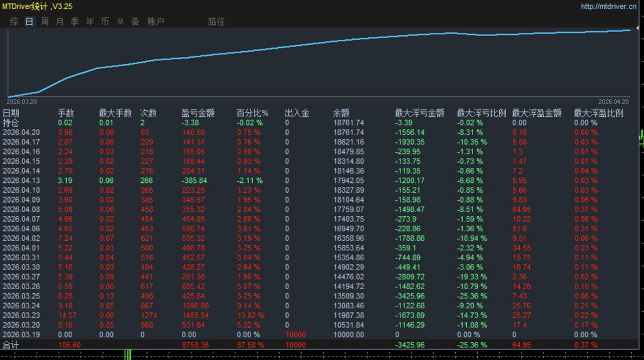Viewport: 644px width, 360px height.
Task: Select the 2026.03.23 date row
Action: [22, 316]
